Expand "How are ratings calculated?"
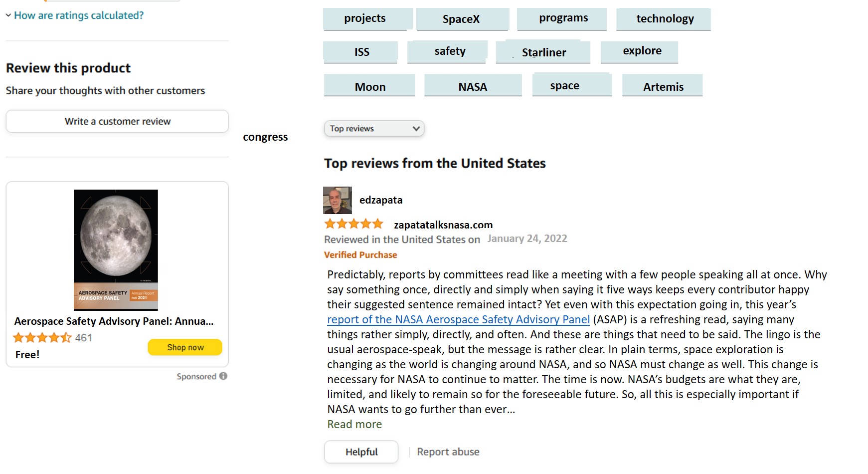868x474 pixels. click(x=78, y=15)
